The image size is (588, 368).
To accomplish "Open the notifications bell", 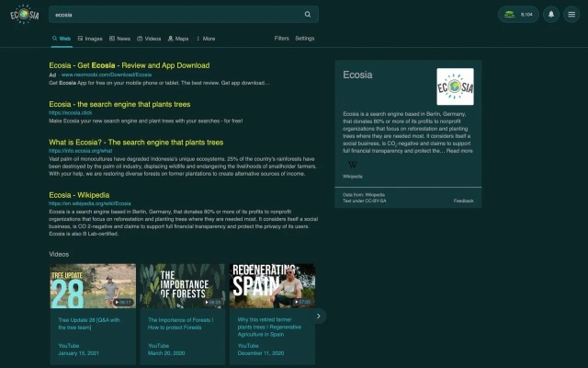I will click(551, 15).
